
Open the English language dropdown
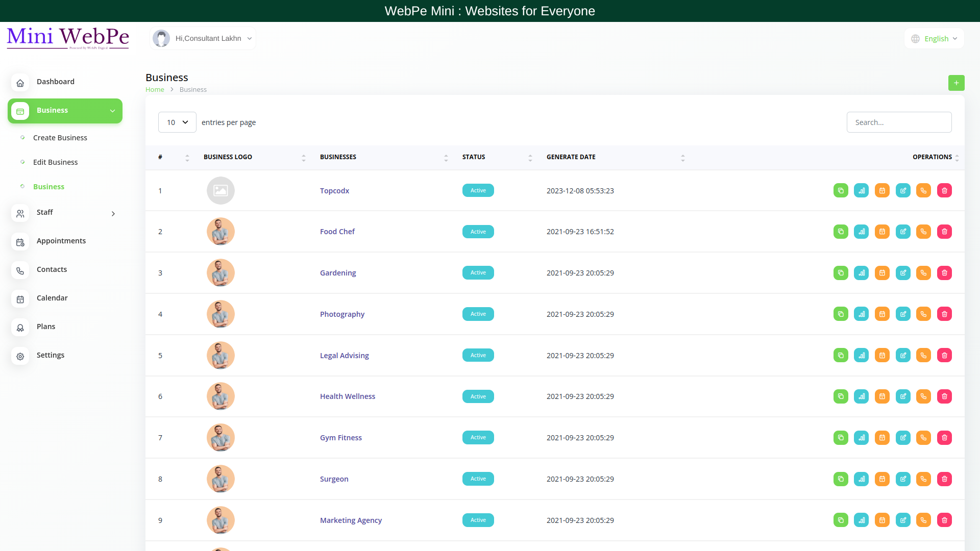(935, 39)
